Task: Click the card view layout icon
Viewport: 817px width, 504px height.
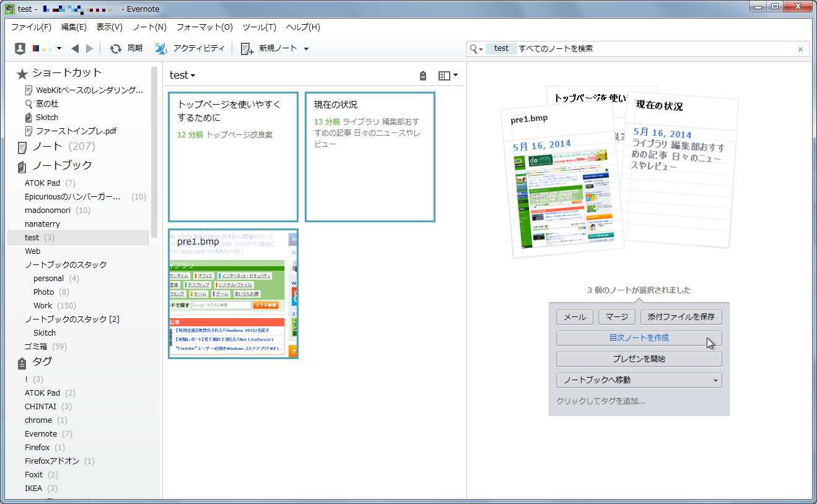Action: click(443, 75)
